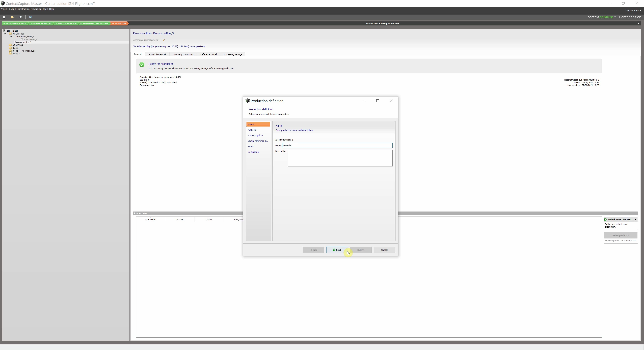This screenshot has height=350, width=644.
Task: Click the New project toolbar icon
Action: point(4,17)
